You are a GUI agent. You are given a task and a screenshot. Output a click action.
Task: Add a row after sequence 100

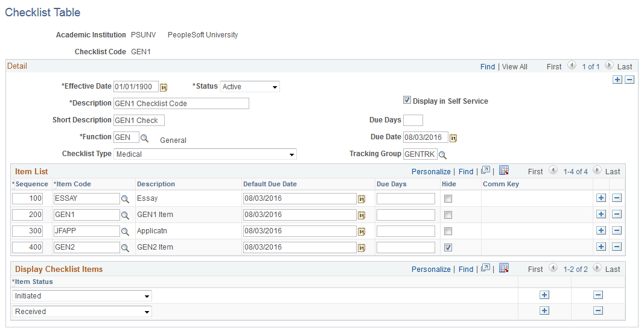tap(601, 198)
